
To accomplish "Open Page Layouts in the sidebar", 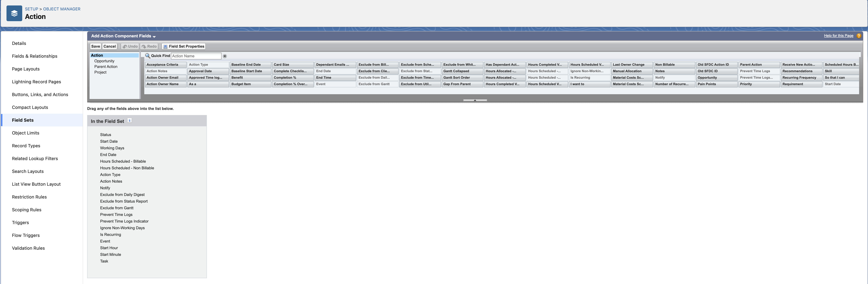I will pyautogui.click(x=26, y=69).
